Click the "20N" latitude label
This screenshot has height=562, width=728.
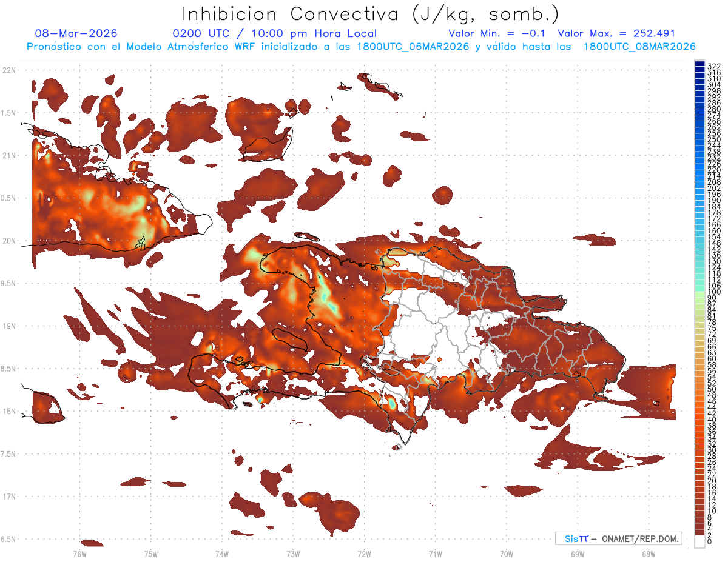click(x=8, y=241)
